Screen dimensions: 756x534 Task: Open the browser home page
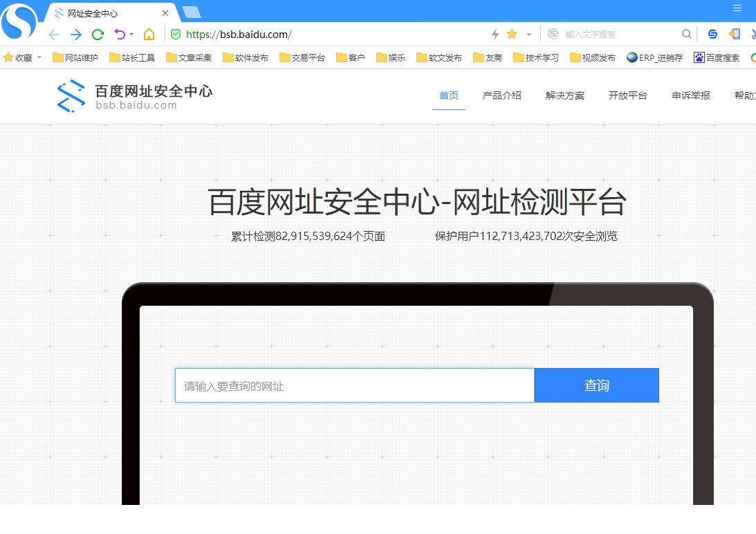point(147,34)
